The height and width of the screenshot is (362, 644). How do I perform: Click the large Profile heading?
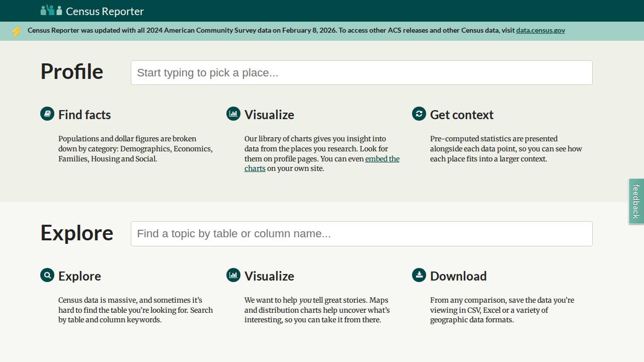[72, 71]
